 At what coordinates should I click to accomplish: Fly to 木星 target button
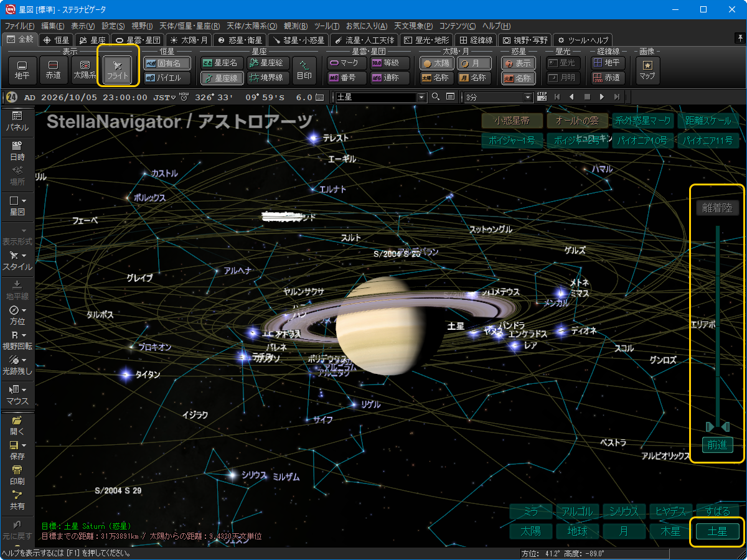point(670,531)
